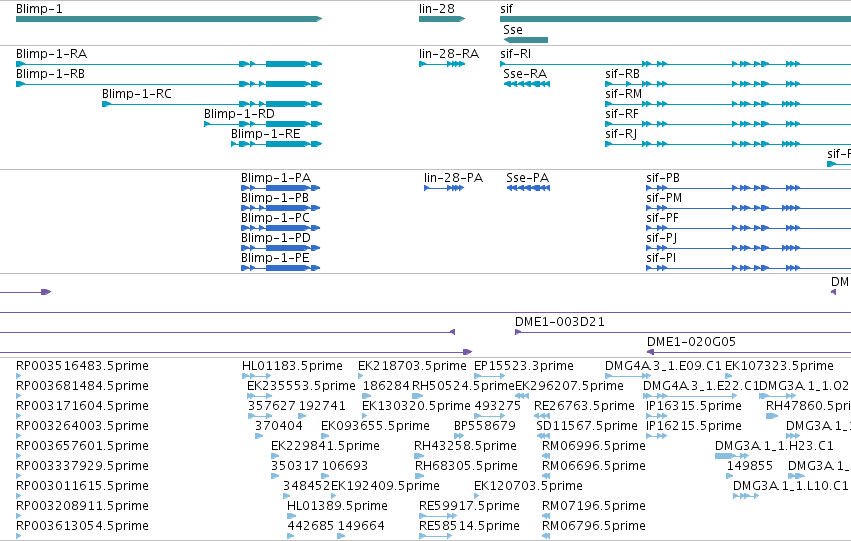This screenshot has width=851, height=541.
Task: Click the Sse-RA transcript label
Action: coord(525,74)
